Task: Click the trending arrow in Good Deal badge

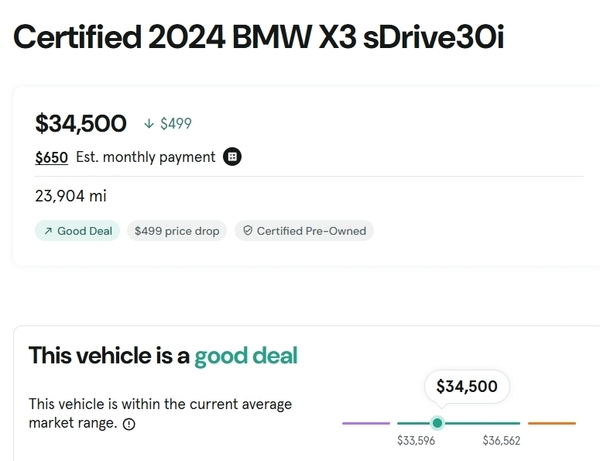Action: tap(47, 231)
